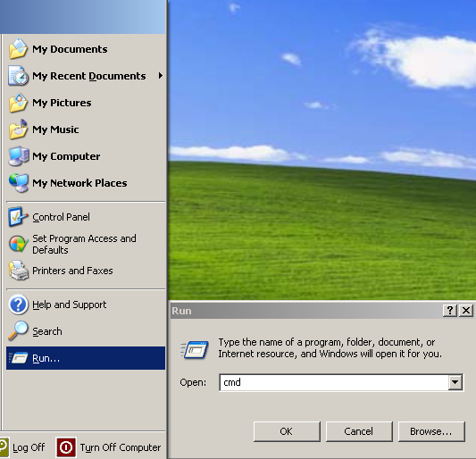Click the Run window icon in Start menu
This screenshot has height=459, width=476.
[18, 358]
